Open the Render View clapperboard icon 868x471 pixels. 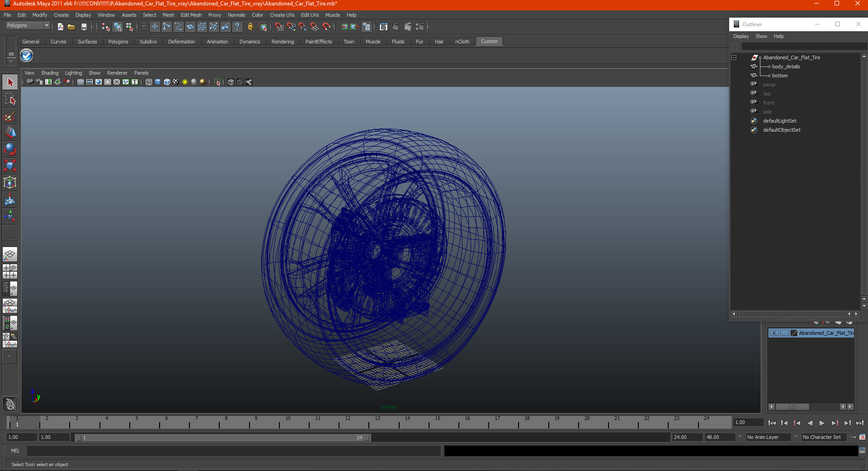[383, 27]
